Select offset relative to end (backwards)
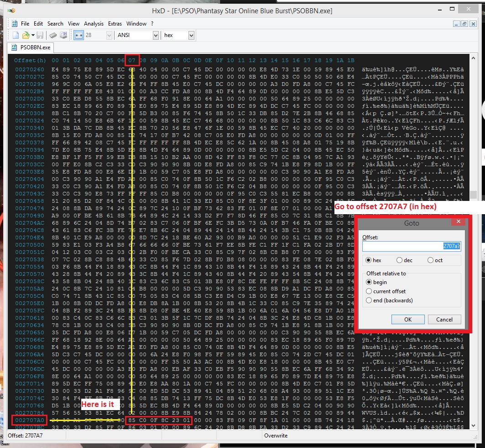 (x=369, y=300)
